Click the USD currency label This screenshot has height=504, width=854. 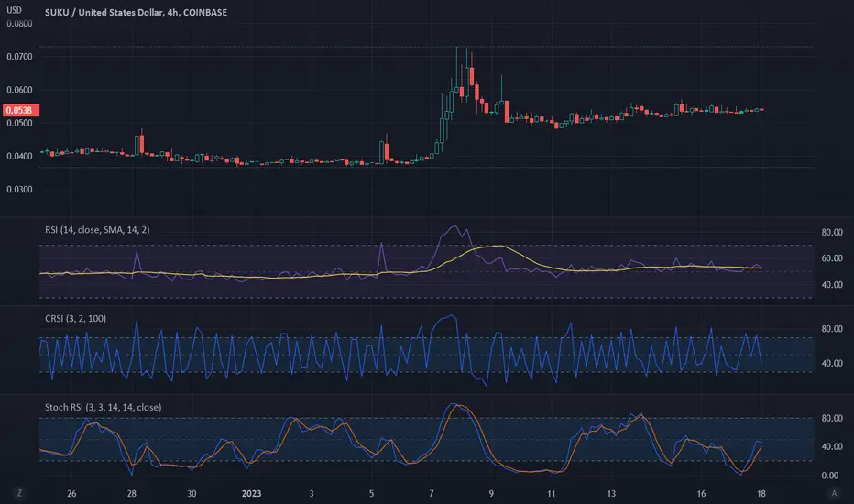point(14,10)
